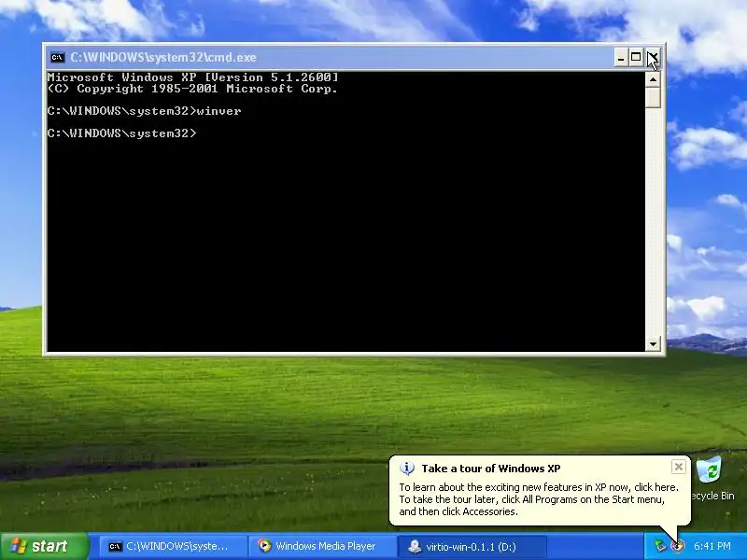Screen dimensions: 747x560
Task: Click the C:\WINDOWS\system32\cmd.exe title text
Action: point(163,58)
